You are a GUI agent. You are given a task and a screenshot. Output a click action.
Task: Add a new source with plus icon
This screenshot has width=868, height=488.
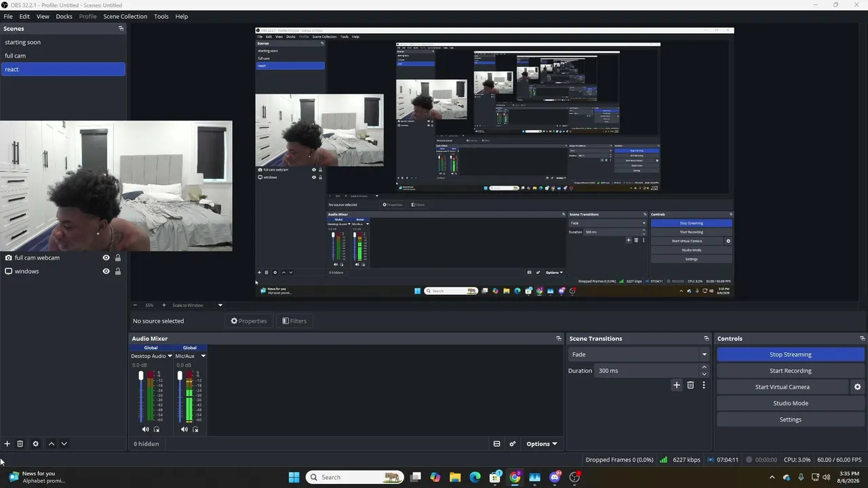pyautogui.click(x=7, y=444)
